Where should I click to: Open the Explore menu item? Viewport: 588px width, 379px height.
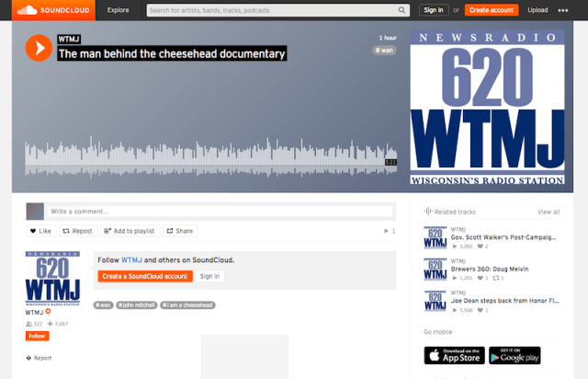click(x=118, y=10)
